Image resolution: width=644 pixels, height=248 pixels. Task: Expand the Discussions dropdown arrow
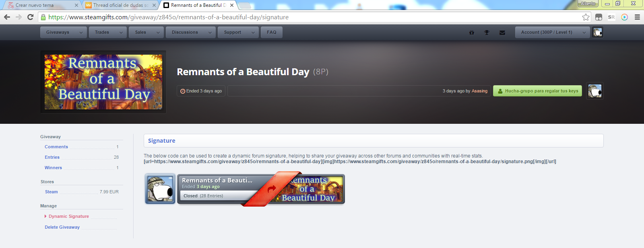pos(210,32)
